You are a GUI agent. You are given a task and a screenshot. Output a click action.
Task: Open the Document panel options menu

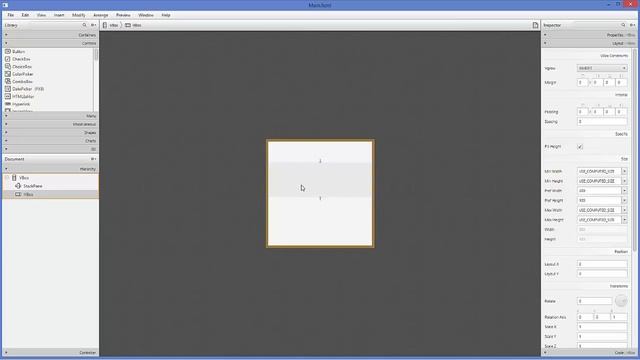click(93, 159)
